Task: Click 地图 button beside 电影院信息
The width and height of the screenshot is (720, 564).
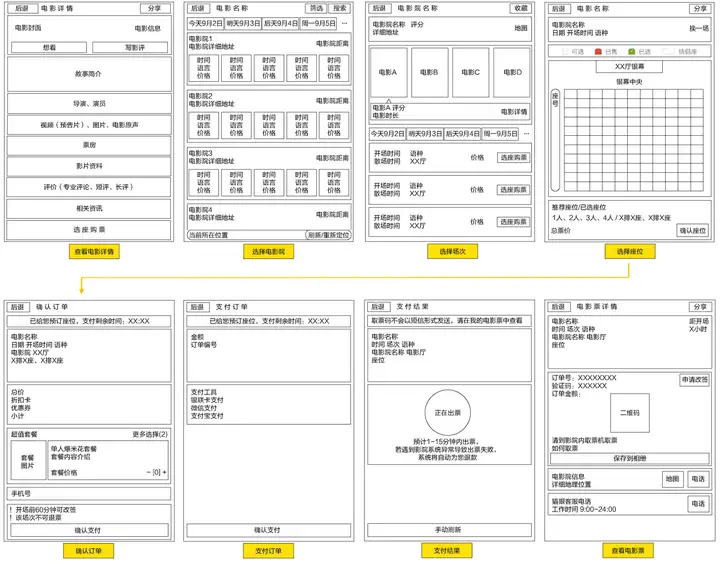Action: click(x=673, y=479)
